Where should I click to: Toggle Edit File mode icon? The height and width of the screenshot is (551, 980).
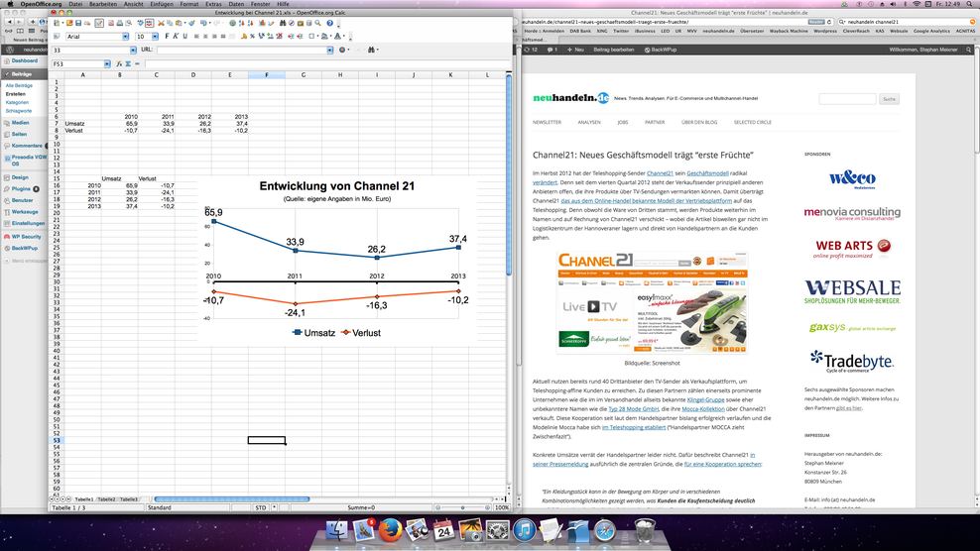point(99,23)
